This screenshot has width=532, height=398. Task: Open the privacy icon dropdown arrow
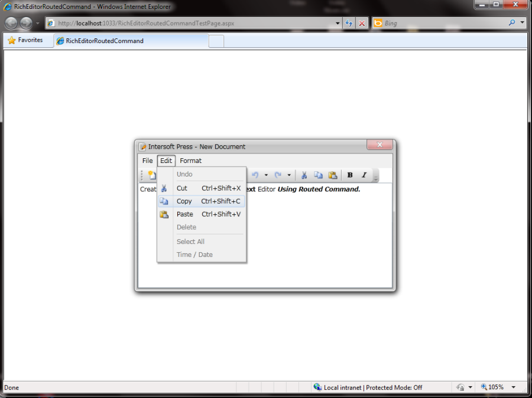click(471, 387)
